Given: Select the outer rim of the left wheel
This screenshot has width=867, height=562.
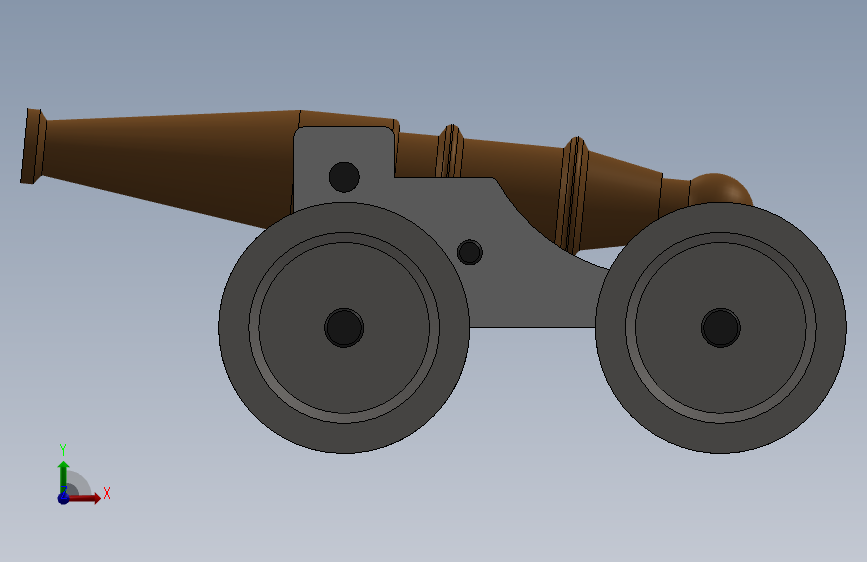Looking at the screenshot, I should (234, 327).
